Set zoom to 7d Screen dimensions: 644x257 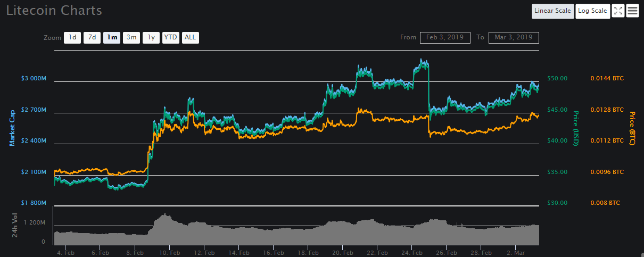pos(92,37)
